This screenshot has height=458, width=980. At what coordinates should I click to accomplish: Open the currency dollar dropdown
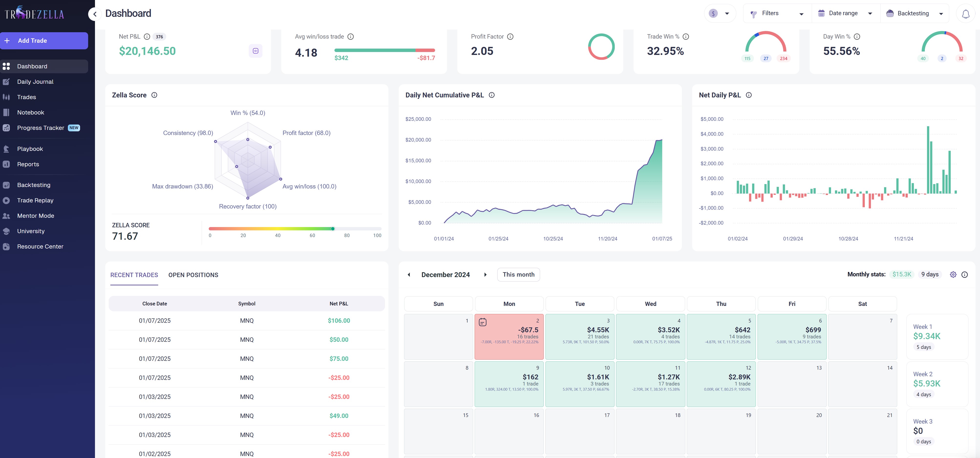pos(719,14)
